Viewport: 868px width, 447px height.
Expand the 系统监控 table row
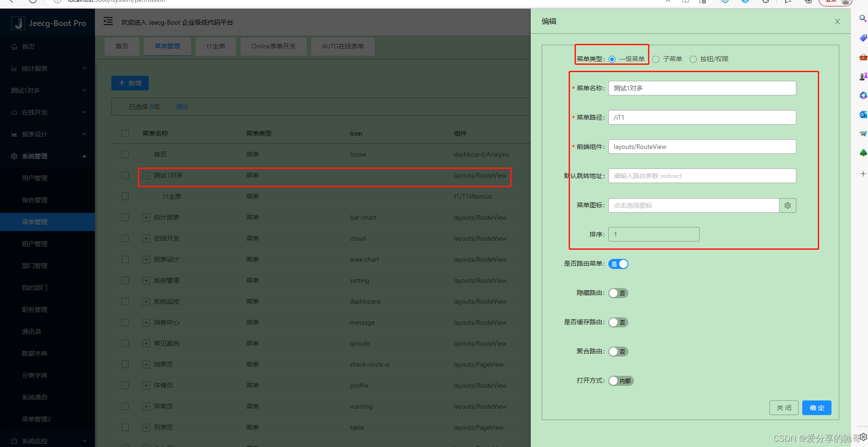pos(146,301)
